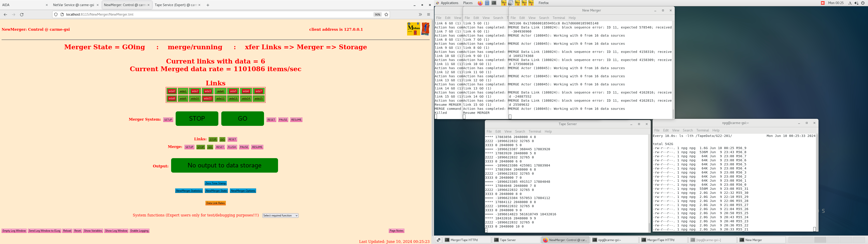This screenshot has width=868, height=244.
Task: Open the Firefox application hamburger menu
Action: point(429,14)
